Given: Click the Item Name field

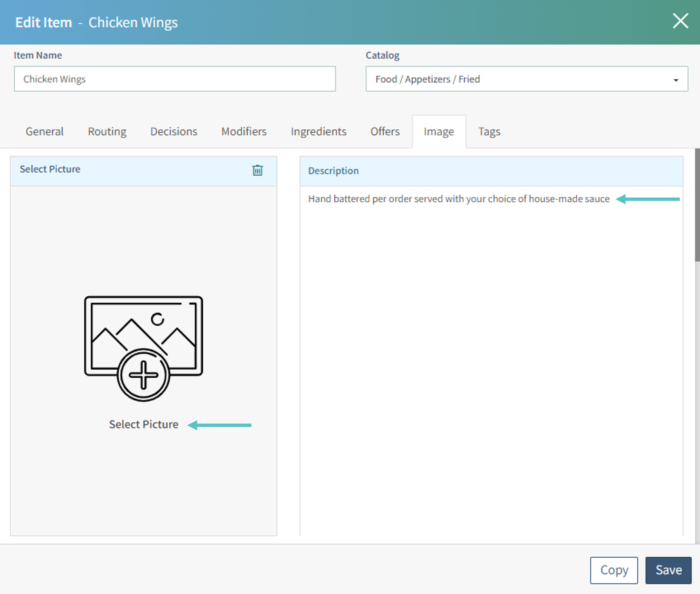Looking at the screenshot, I should point(175,79).
